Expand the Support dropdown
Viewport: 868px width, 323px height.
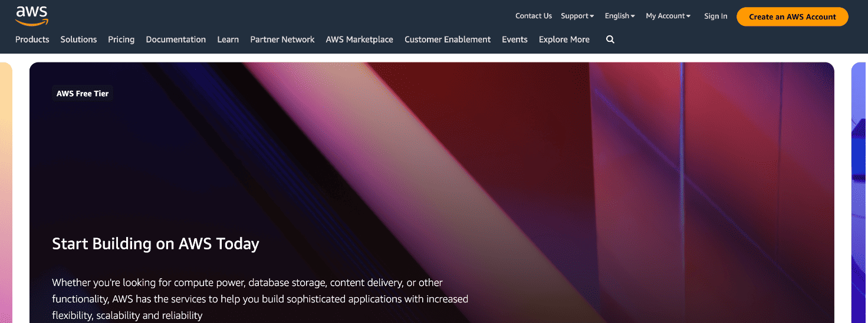coord(577,16)
